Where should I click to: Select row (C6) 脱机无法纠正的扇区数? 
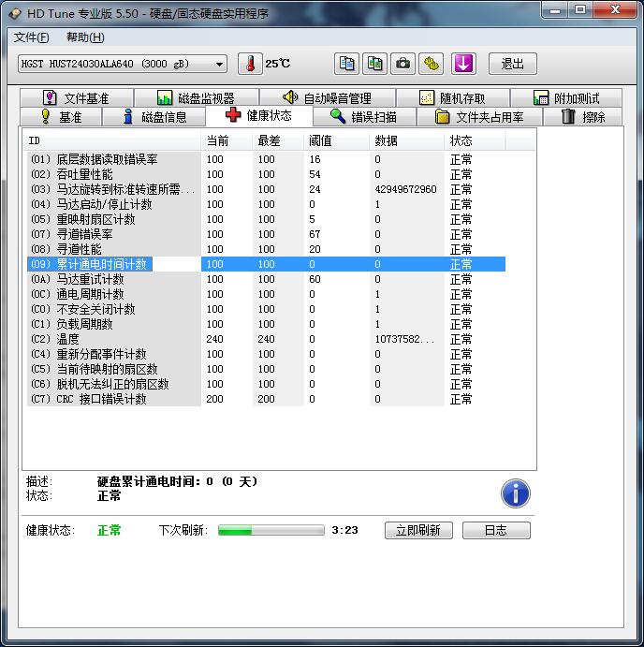click(267, 384)
